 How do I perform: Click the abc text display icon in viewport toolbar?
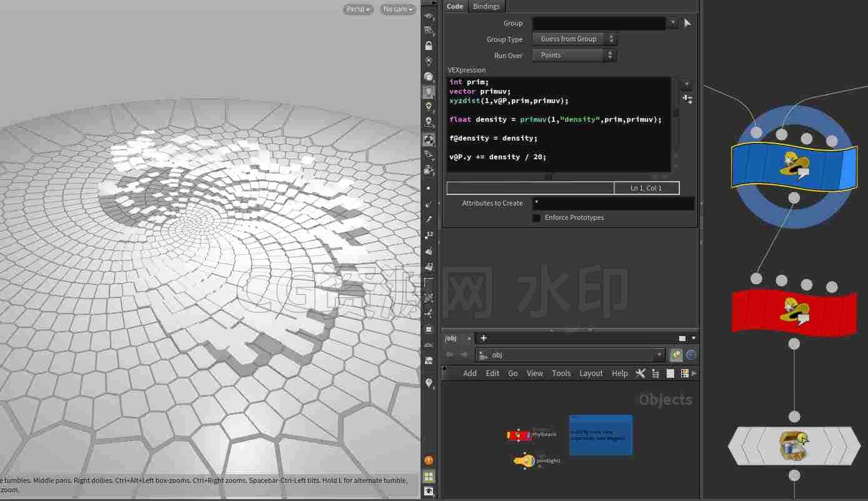click(x=429, y=345)
